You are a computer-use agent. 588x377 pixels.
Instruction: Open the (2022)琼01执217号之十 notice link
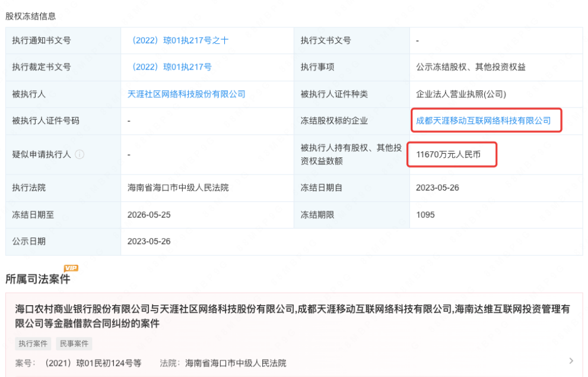coord(178,40)
